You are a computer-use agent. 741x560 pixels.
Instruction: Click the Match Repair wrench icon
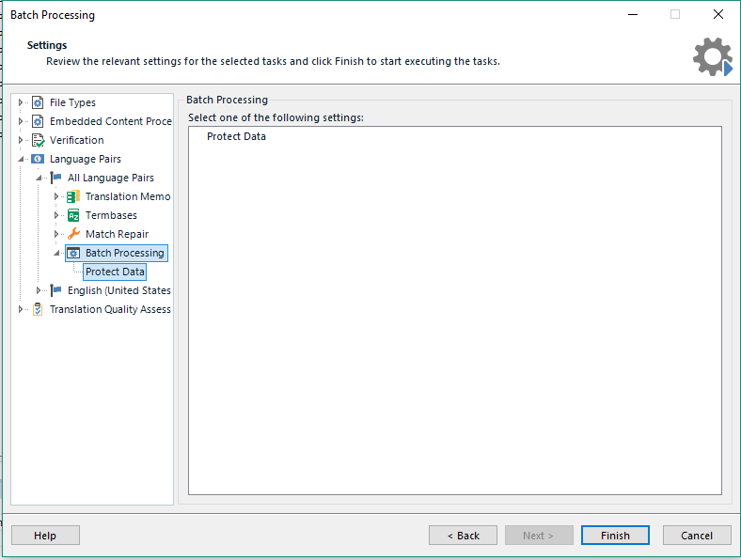[x=73, y=234]
